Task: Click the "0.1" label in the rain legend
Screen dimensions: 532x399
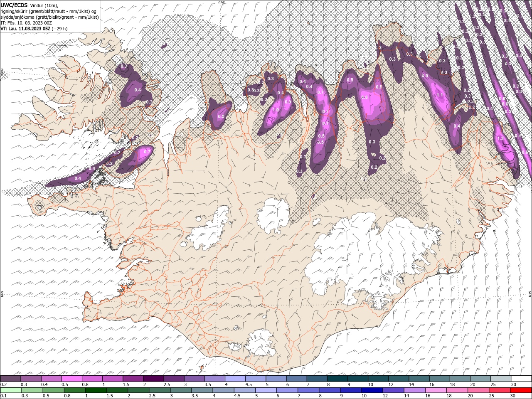Action: (x=3, y=396)
